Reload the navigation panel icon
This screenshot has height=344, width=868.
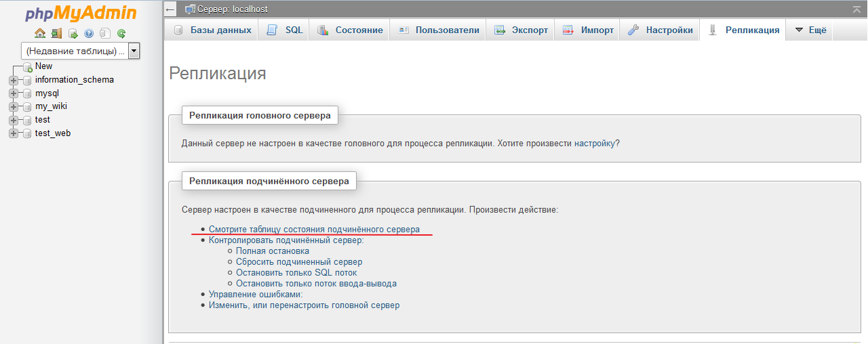[x=121, y=33]
